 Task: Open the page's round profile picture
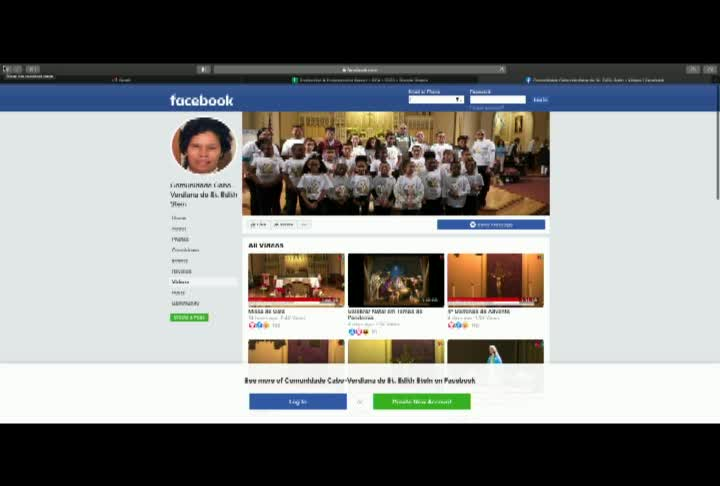(204, 145)
